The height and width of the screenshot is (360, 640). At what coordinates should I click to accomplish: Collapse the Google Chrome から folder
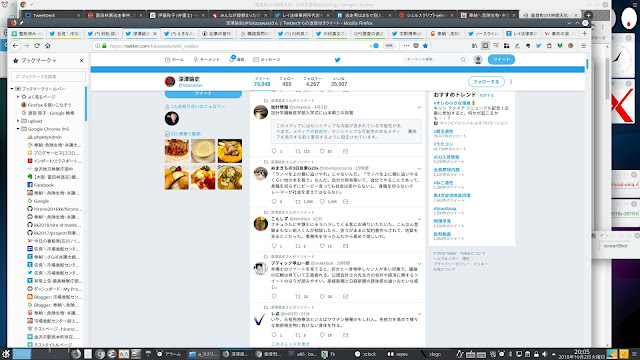18,129
